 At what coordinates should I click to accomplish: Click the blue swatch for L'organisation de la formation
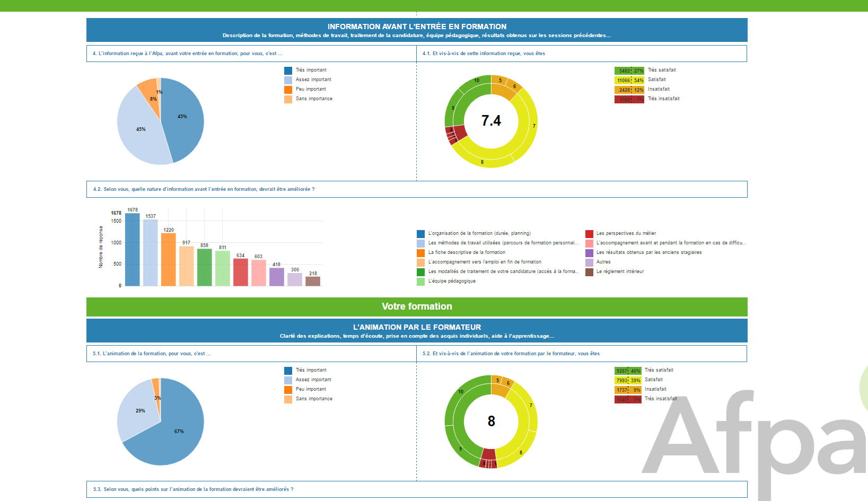coord(420,234)
